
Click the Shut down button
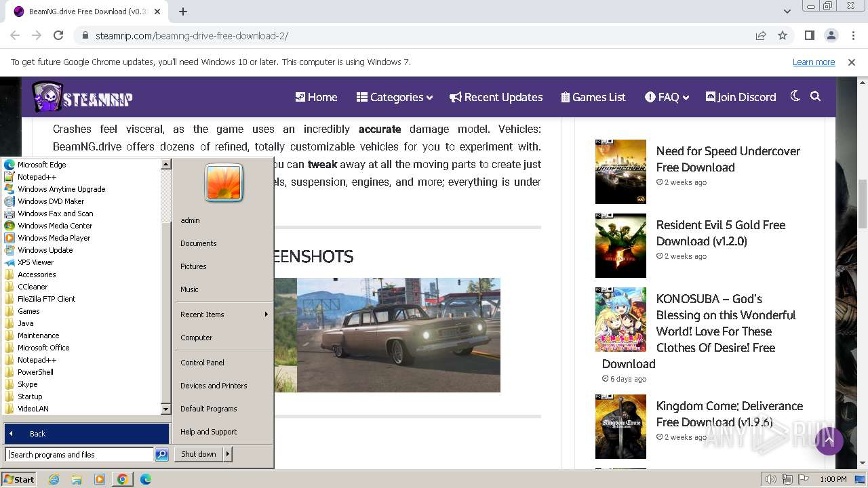pos(199,454)
